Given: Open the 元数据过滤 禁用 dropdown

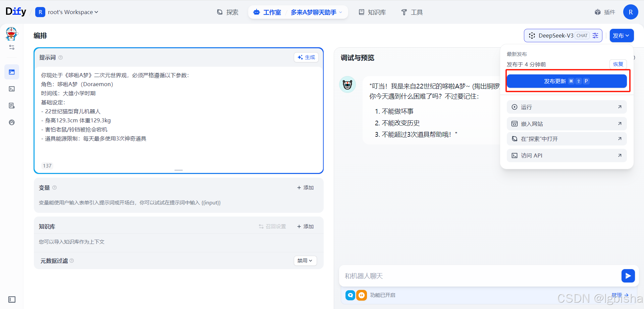Looking at the screenshot, I should coord(305,261).
